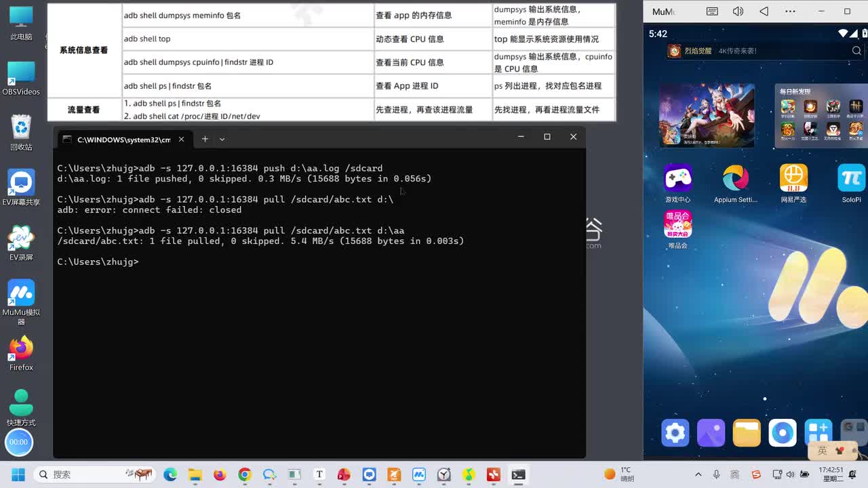Image resolution: width=868 pixels, height=488 pixels.
Task: Click the terminal icon in taskbar
Action: click(x=518, y=474)
